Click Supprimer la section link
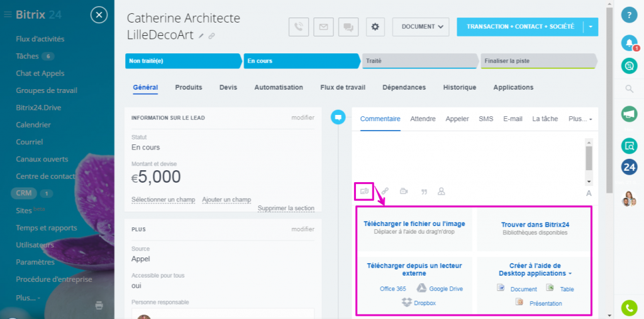The width and height of the screenshot is (644, 319). [286, 208]
